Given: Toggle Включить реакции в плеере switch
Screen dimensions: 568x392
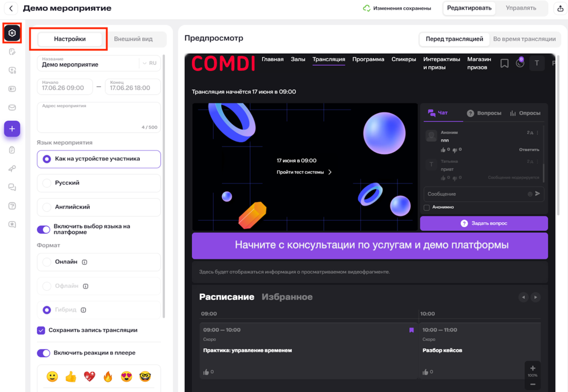Looking at the screenshot, I should [44, 353].
